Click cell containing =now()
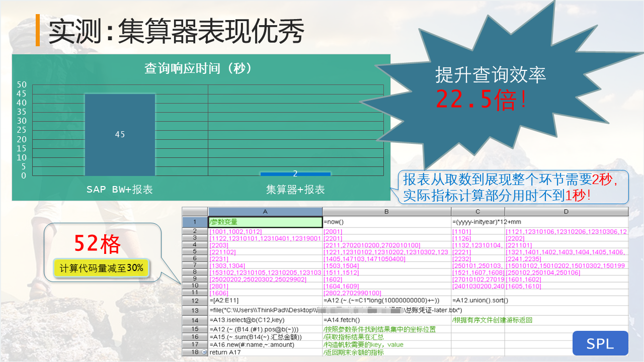The height and width of the screenshot is (362, 644). [387, 222]
